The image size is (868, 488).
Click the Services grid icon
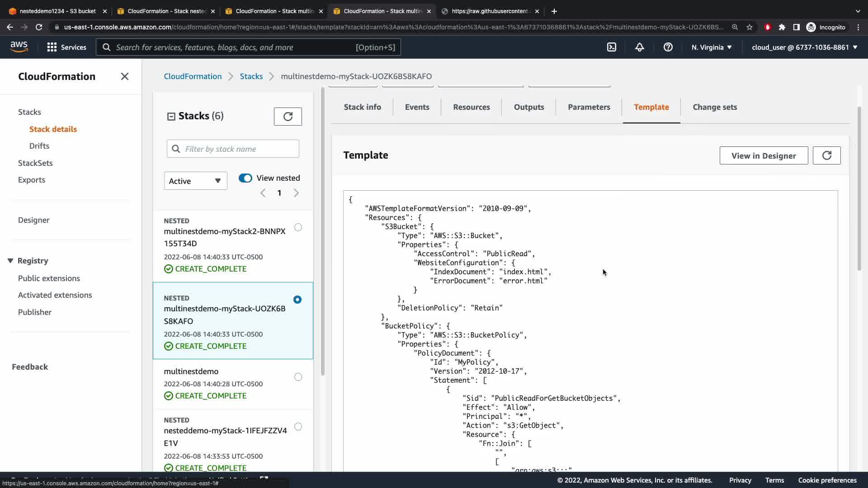52,47
